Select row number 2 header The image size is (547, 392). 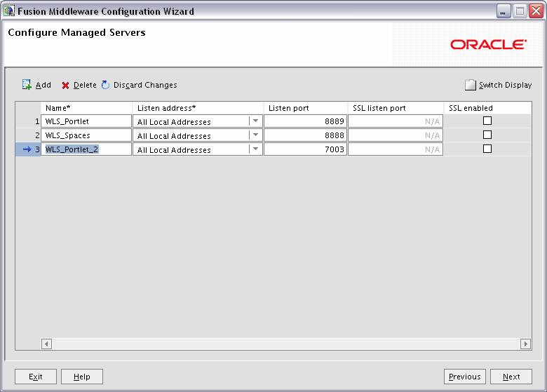pos(28,135)
